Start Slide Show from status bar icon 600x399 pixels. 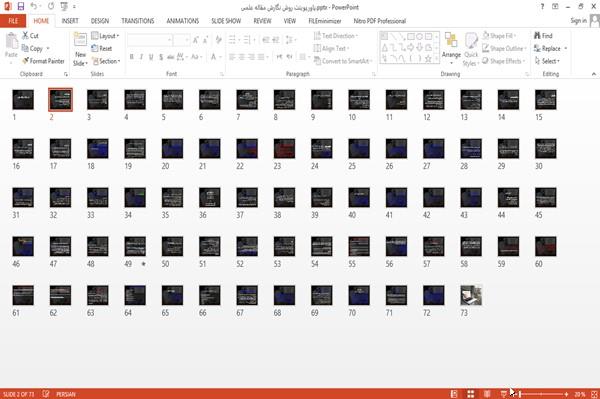[504, 394]
